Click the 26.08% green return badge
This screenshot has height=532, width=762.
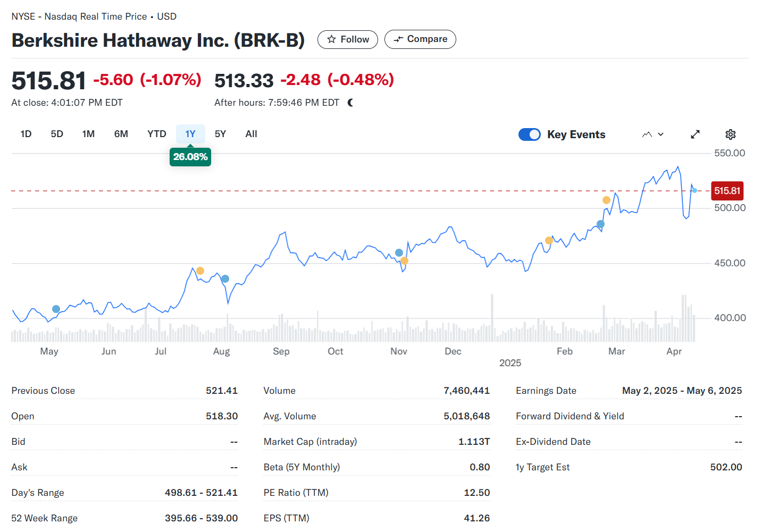[190, 157]
